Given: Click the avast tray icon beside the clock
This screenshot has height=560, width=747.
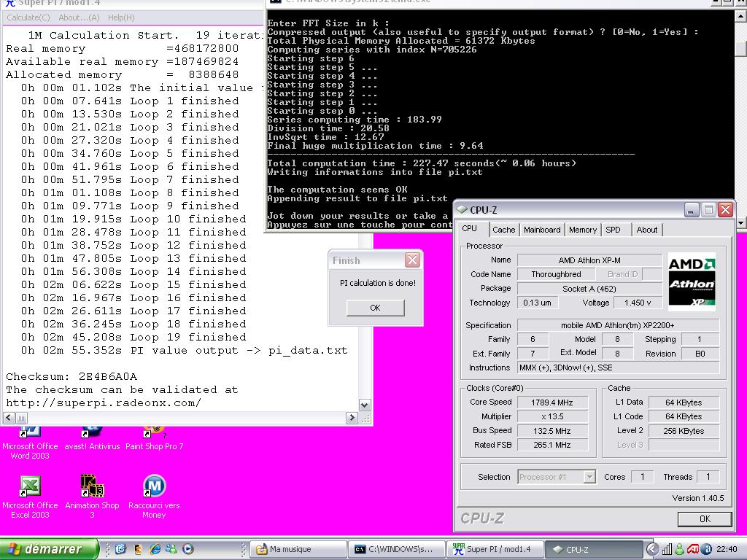Looking at the screenshot, I should (706, 549).
